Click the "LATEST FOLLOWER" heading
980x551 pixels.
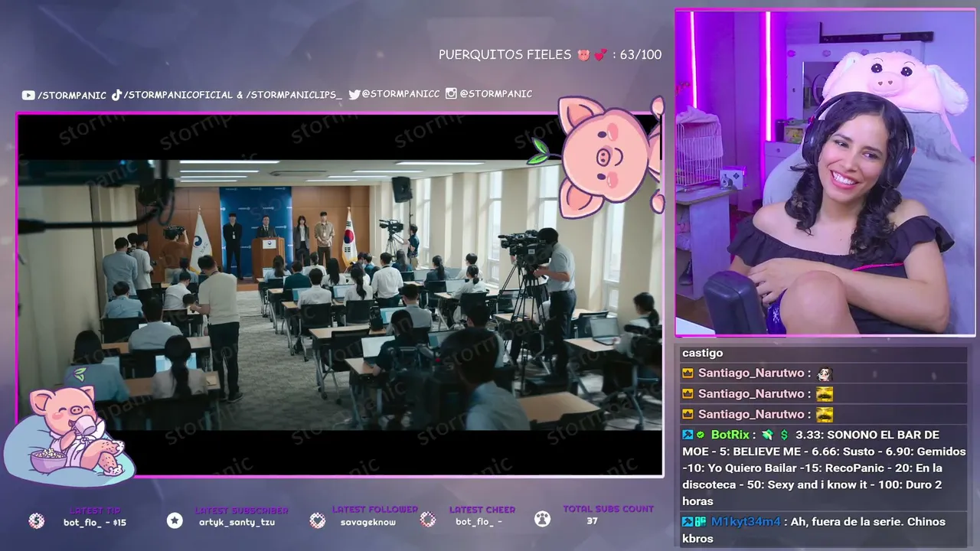point(375,510)
